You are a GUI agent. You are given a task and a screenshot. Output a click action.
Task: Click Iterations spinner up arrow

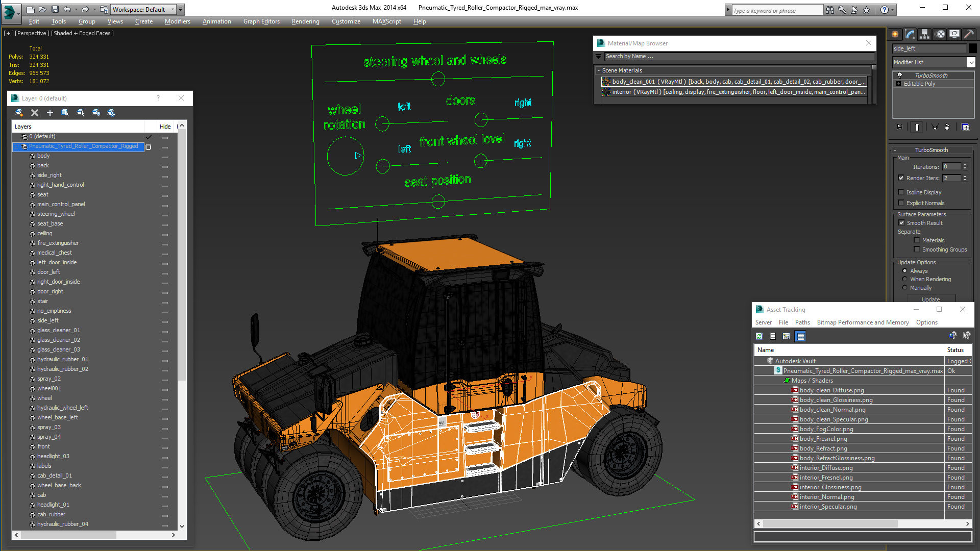point(965,165)
